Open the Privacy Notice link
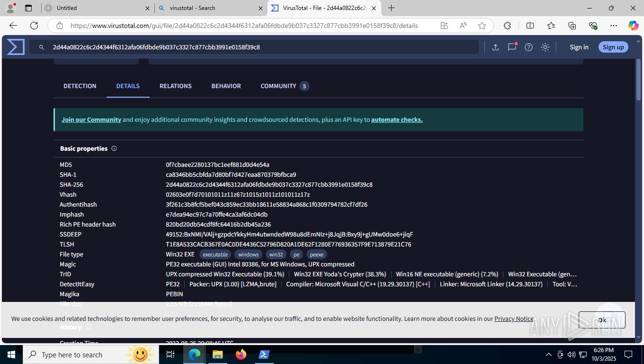 (514, 319)
